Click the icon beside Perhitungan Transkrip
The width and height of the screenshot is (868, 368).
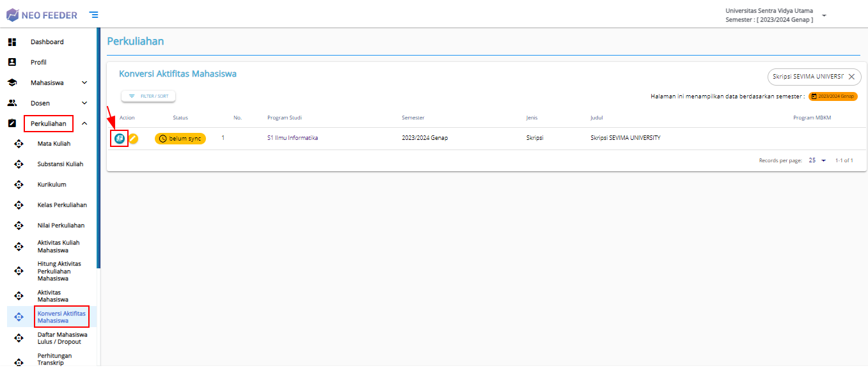(x=19, y=362)
